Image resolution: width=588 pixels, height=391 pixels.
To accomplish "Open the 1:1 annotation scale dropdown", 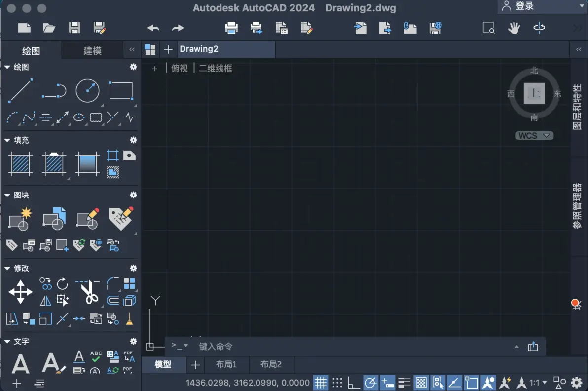I will (538, 383).
